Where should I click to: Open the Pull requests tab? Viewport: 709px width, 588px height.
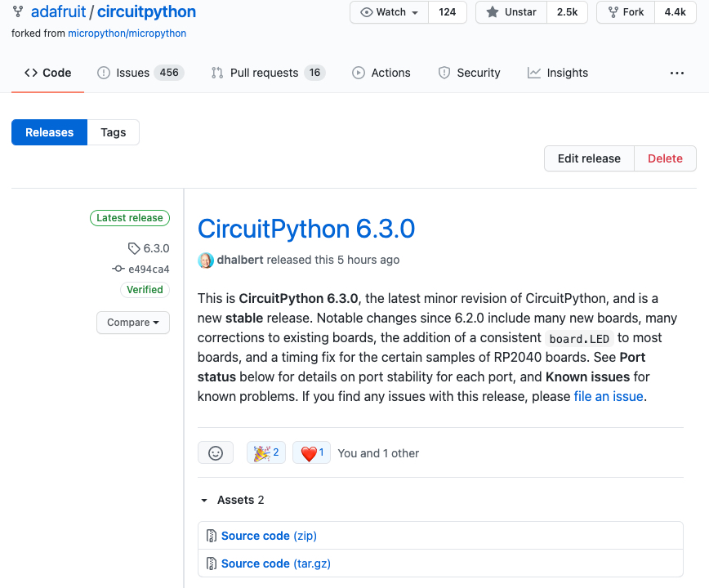pyautogui.click(x=269, y=73)
